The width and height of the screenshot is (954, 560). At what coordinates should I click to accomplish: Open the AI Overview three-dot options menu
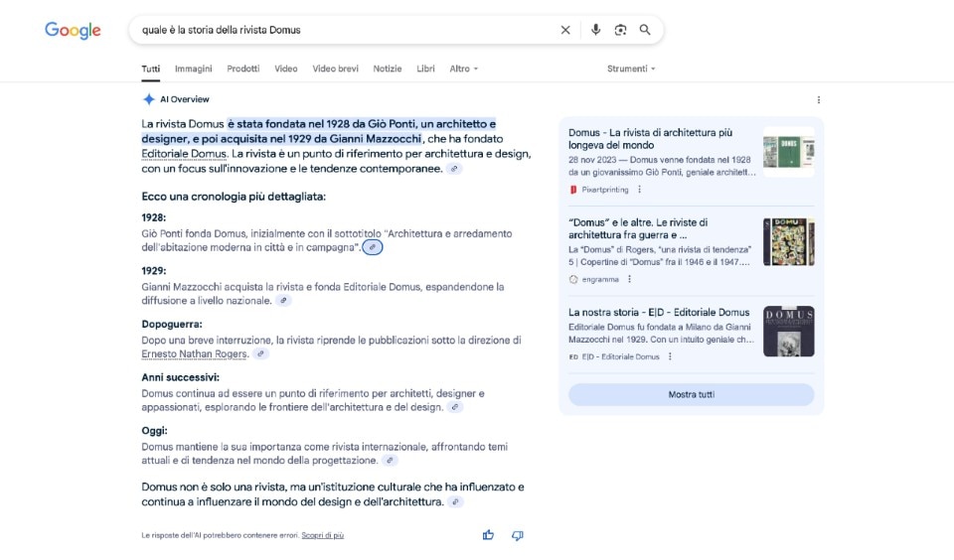coord(818,99)
